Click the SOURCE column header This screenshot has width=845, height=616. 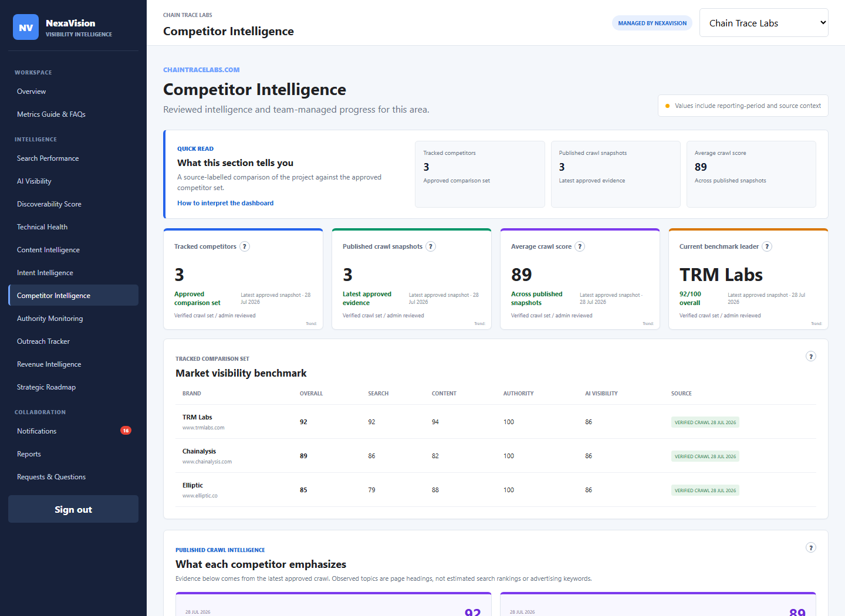click(681, 394)
